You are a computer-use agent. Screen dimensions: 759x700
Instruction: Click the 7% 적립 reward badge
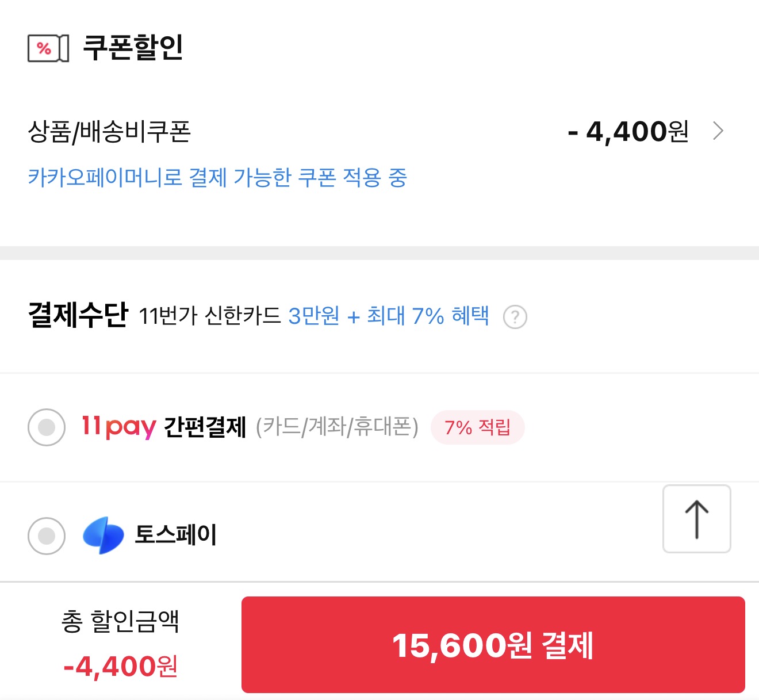coord(477,427)
